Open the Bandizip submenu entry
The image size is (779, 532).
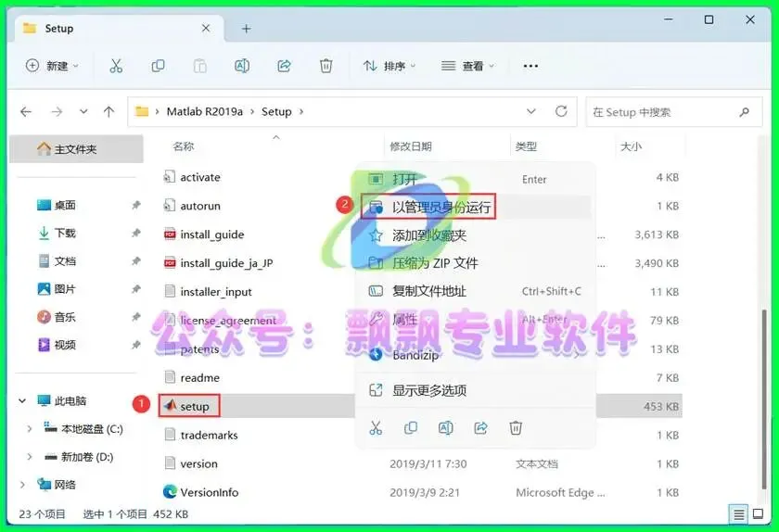476,355
